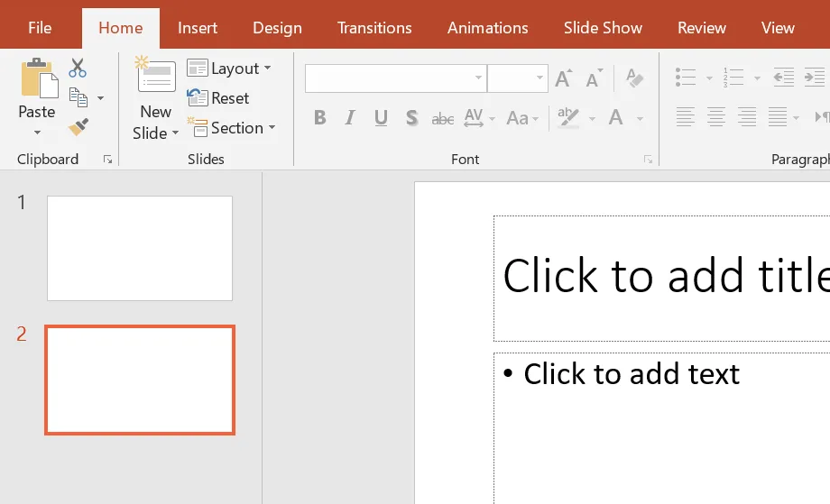Image resolution: width=830 pixels, height=504 pixels.
Task: Click the Paste clipboard icon
Action: point(40,78)
